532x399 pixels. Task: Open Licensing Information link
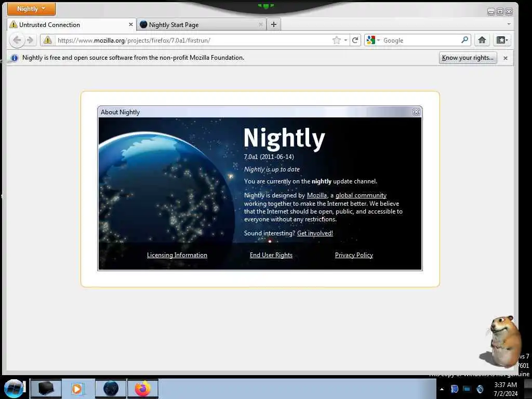click(x=177, y=255)
